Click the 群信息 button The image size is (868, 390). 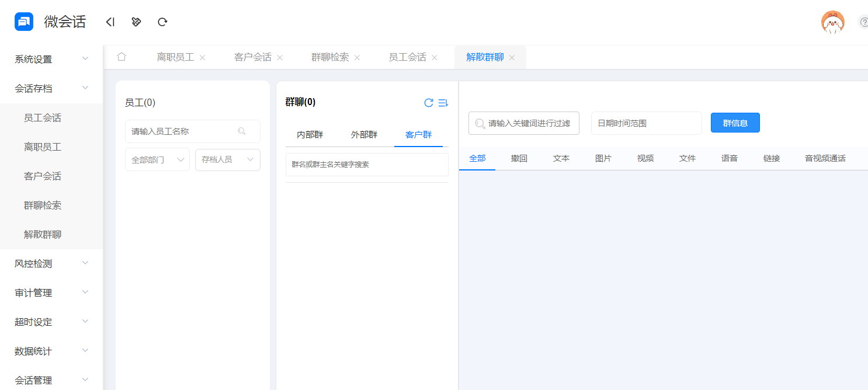point(735,123)
